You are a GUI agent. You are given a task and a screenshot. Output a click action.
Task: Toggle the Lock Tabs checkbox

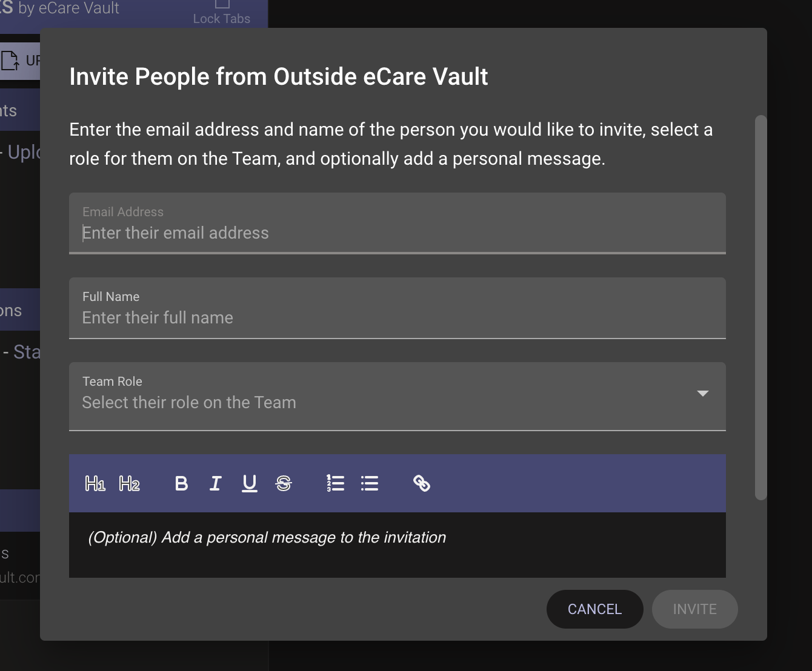[x=222, y=4]
